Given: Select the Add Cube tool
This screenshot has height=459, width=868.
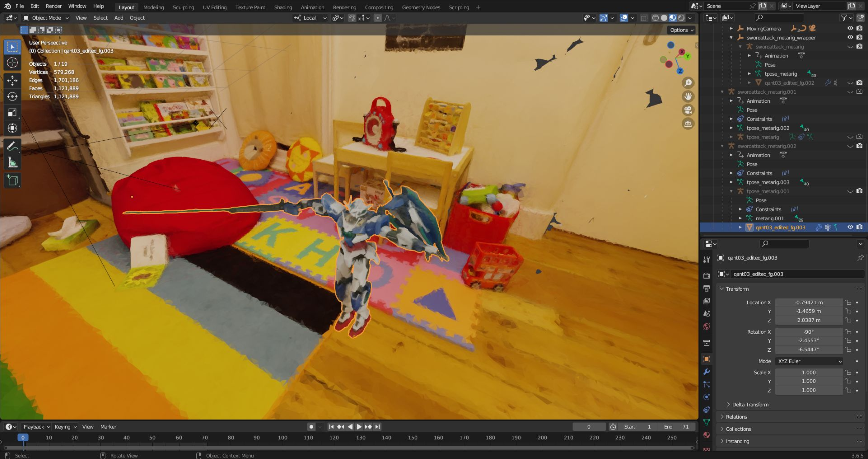Looking at the screenshot, I should coord(12,180).
